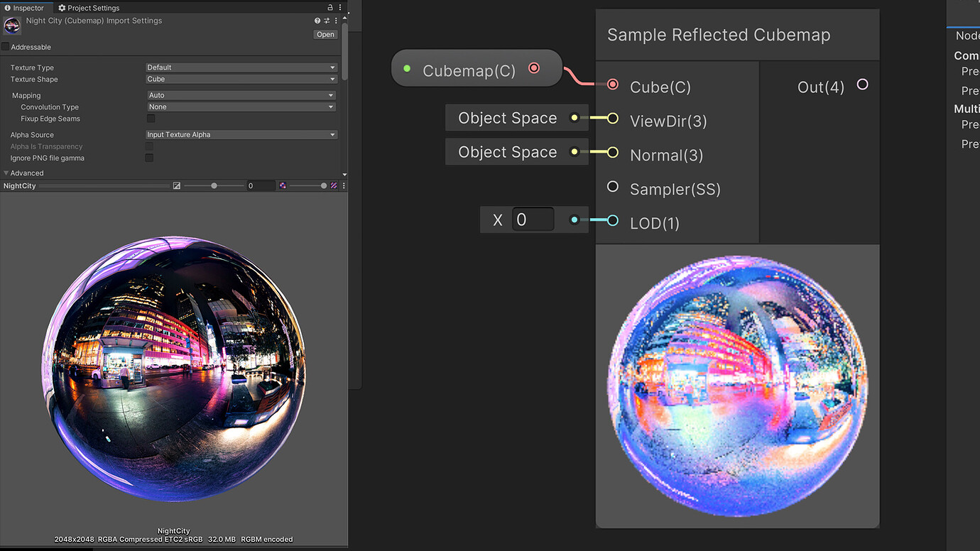
Task: Click the Night City cubemap thumbnail icon
Action: pos(11,25)
